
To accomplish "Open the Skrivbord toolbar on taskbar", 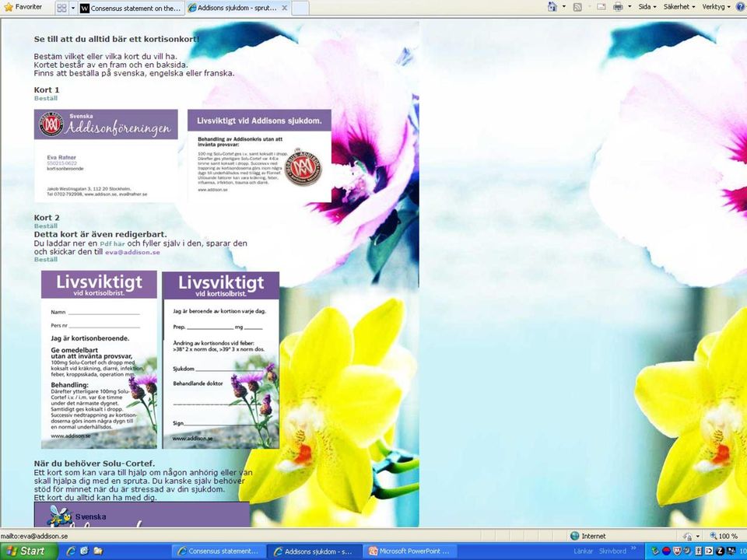I will (612, 551).
